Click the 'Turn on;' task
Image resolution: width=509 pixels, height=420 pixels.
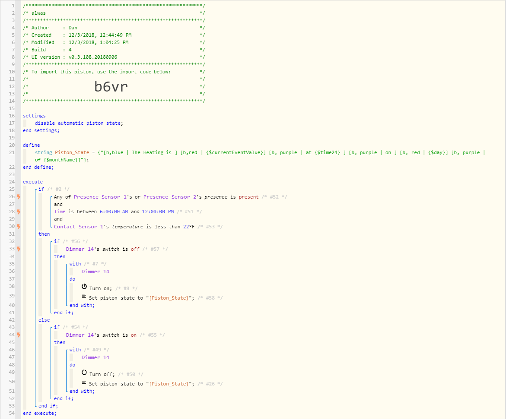(101, 289)
